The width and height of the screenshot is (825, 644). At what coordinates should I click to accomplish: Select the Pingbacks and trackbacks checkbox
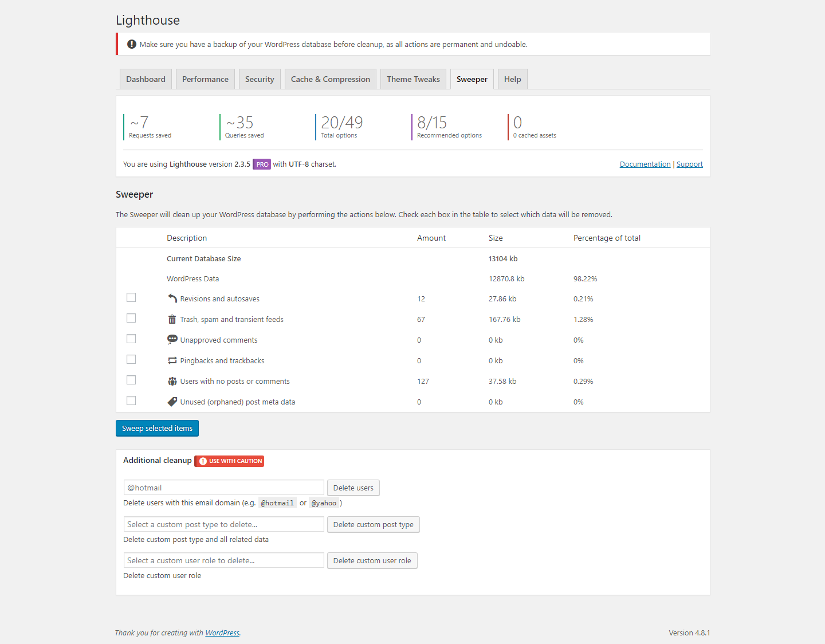point(131,359)
